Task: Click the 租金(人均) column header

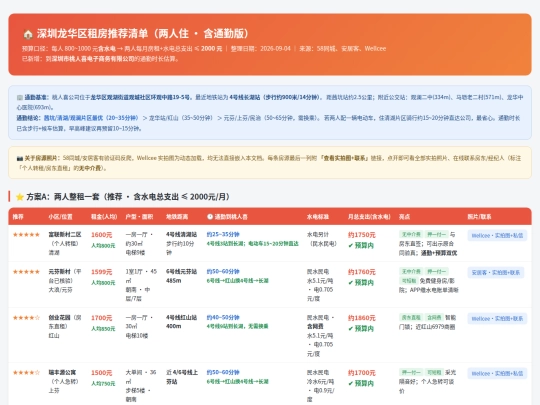Action: click(x=104, y=217)
